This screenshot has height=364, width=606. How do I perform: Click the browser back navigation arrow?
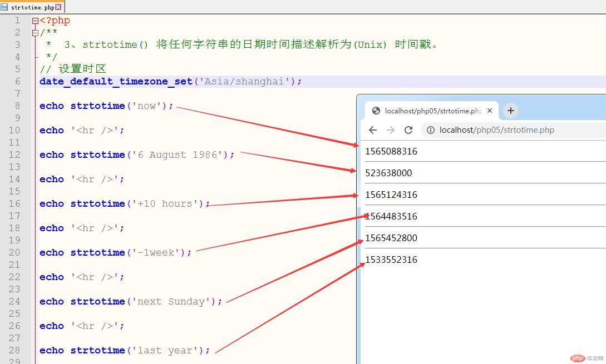point(372,129)
